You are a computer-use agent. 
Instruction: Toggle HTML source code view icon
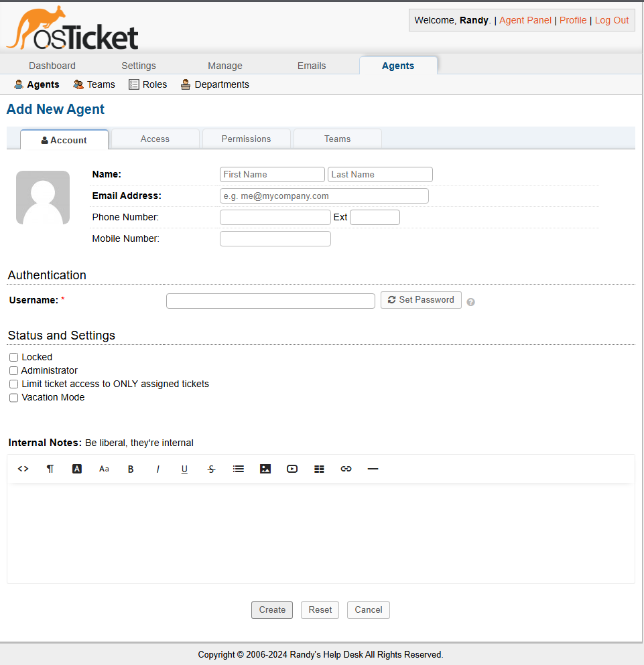coord(23,469)
